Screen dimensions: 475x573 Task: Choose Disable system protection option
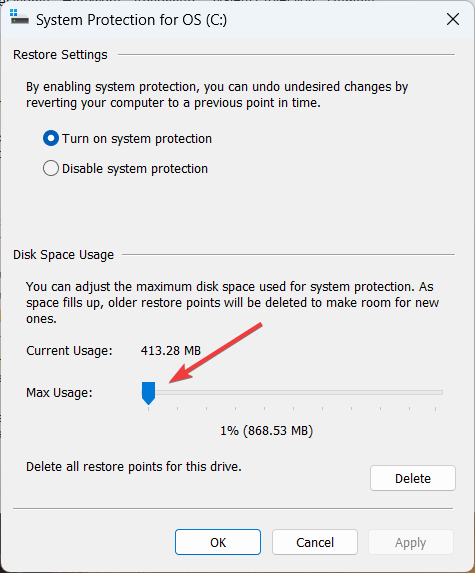[x=125, y=168]
